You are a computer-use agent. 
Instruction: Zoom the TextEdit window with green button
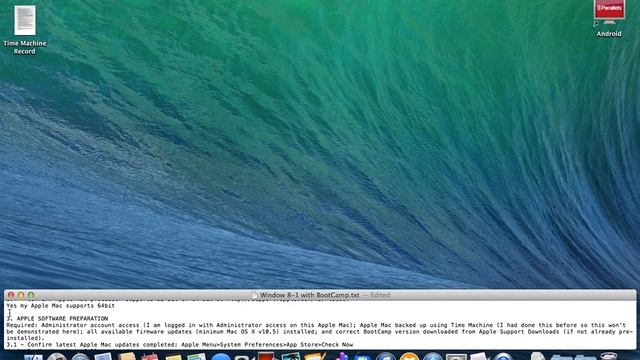[31, 295]
